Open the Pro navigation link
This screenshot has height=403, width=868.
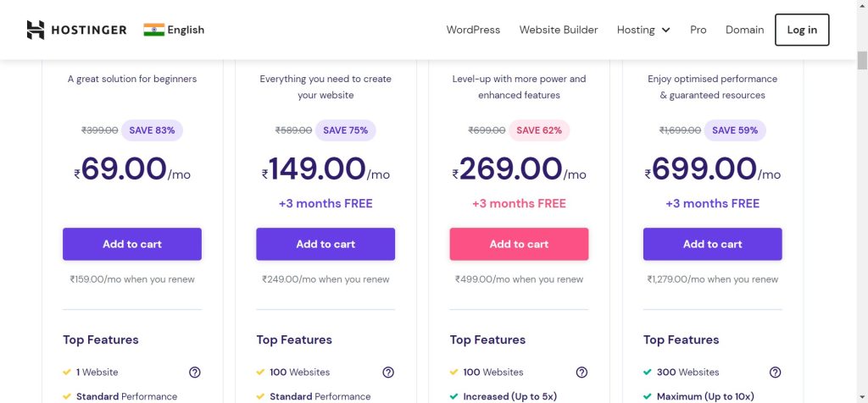pos(698,30)
